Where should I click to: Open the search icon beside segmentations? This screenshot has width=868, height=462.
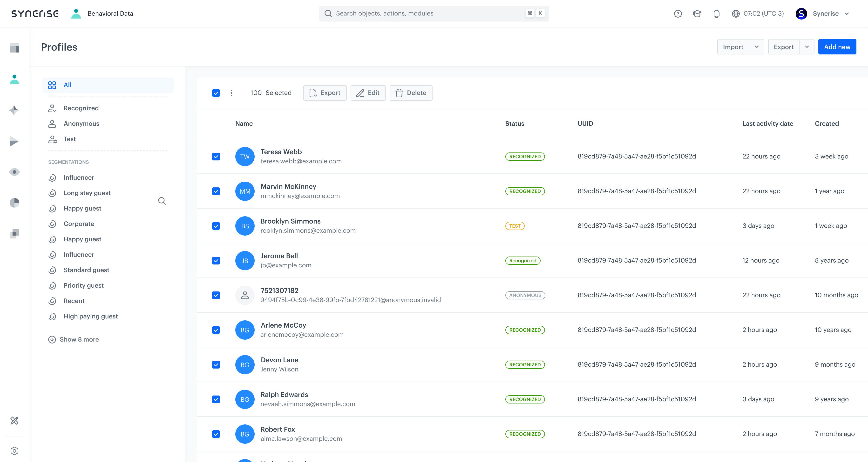click(x=162, y=201)
